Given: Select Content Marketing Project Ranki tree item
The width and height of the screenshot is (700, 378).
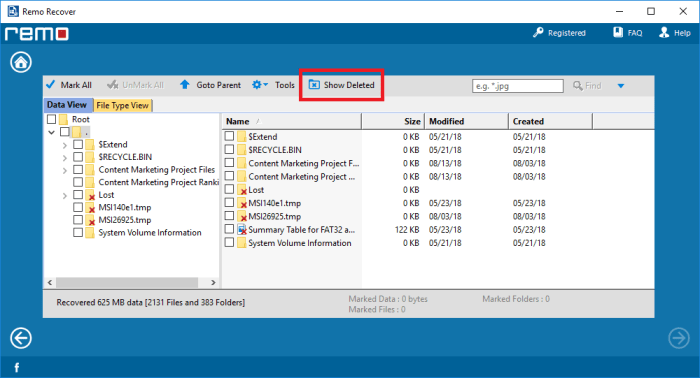Looking at the screenshot, I should click(158, 182).
